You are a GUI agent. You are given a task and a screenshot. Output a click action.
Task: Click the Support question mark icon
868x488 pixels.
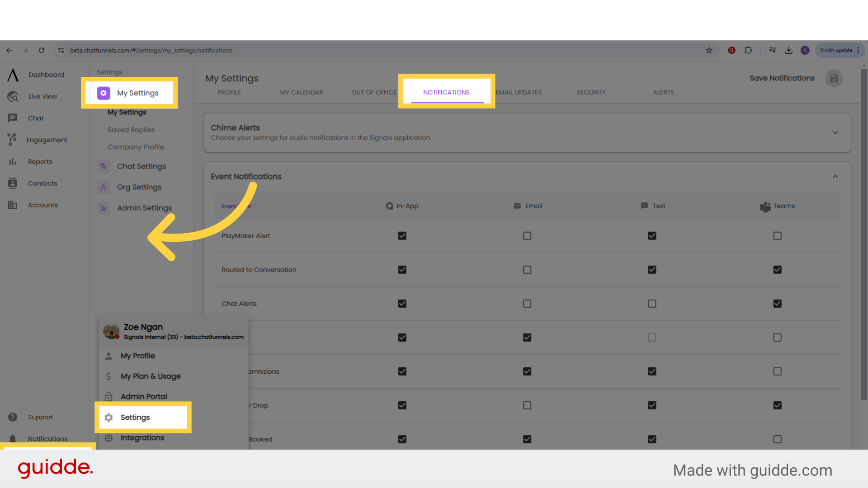(13, 417)
